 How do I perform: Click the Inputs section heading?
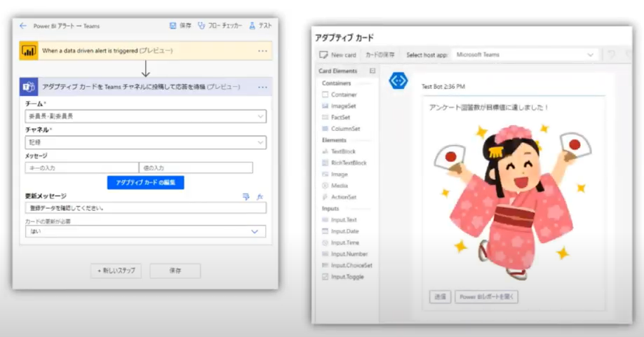point(330,209)
